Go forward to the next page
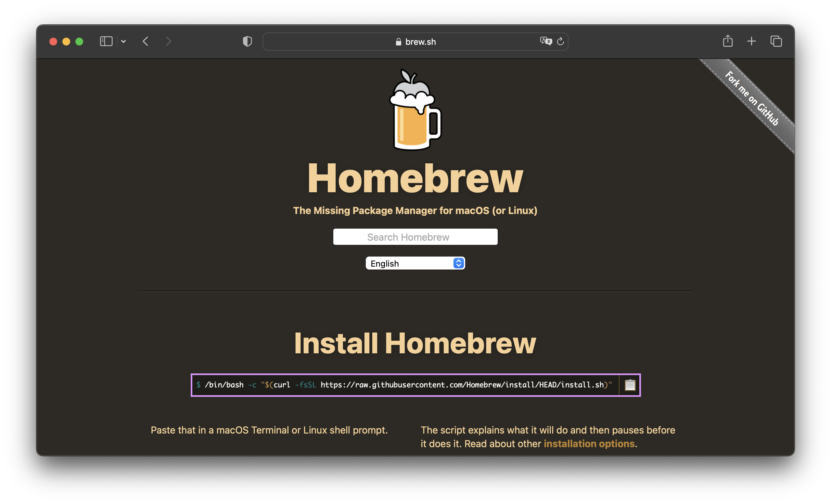Screen dimensions: 831x504 168,42
